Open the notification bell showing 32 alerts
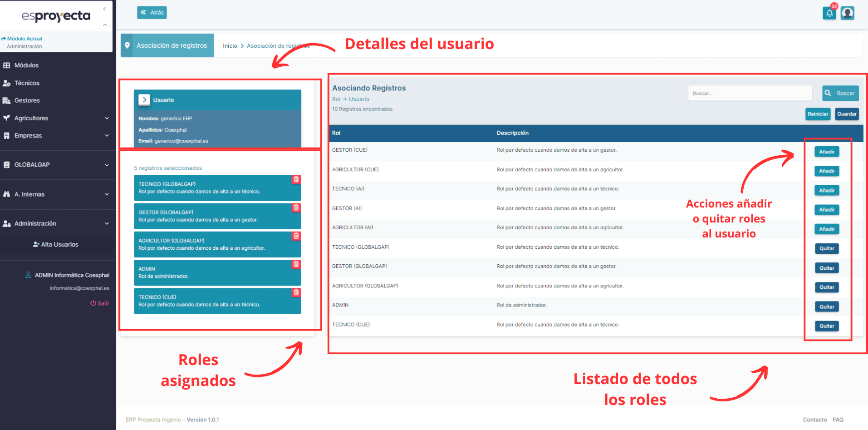The height and width of the screenshot is (430, 868). tap(829, 13)
